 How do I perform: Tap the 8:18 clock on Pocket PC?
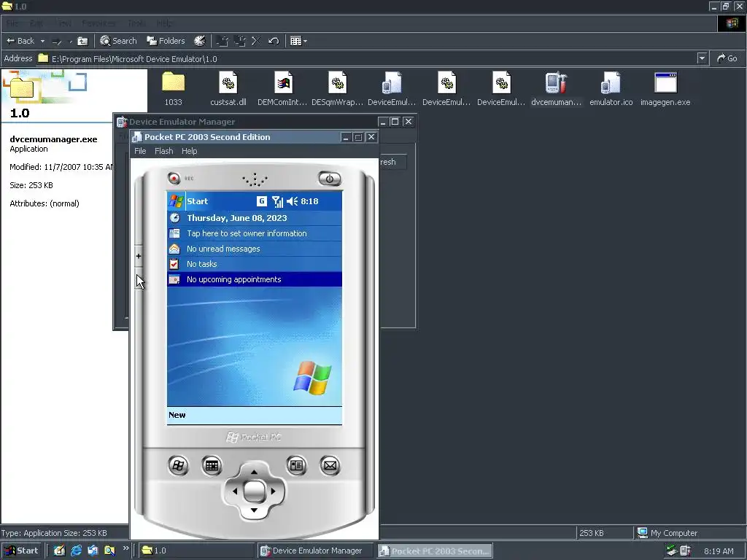tap(309, 201)
